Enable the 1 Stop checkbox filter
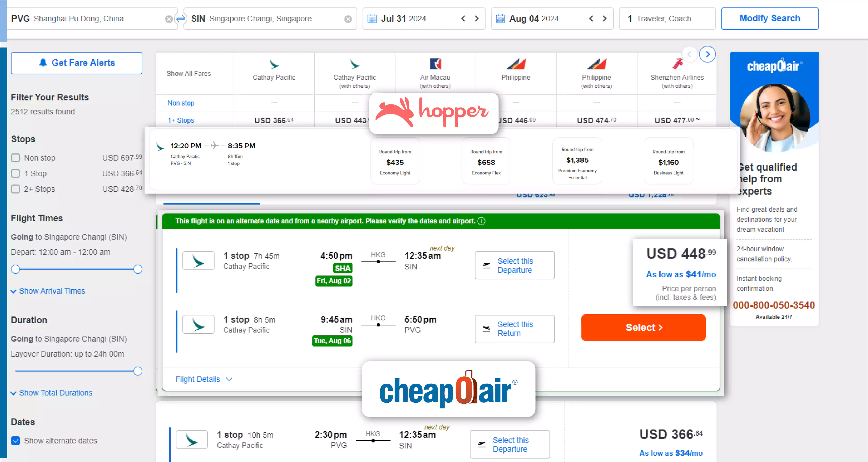The image size is (868, 462). 16,173
